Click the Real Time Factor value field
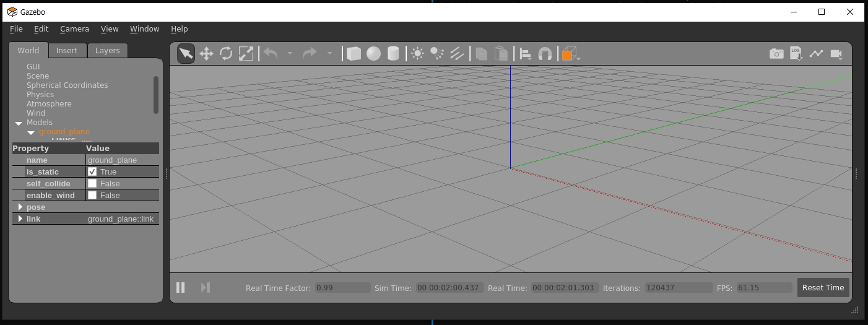The image size is (868, 325). [x=342, y=288]
